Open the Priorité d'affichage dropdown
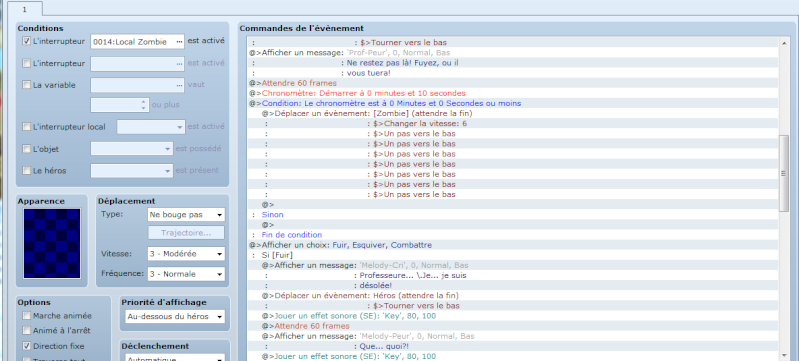Viewport: 799px width, 361px height. coord(174,317)
